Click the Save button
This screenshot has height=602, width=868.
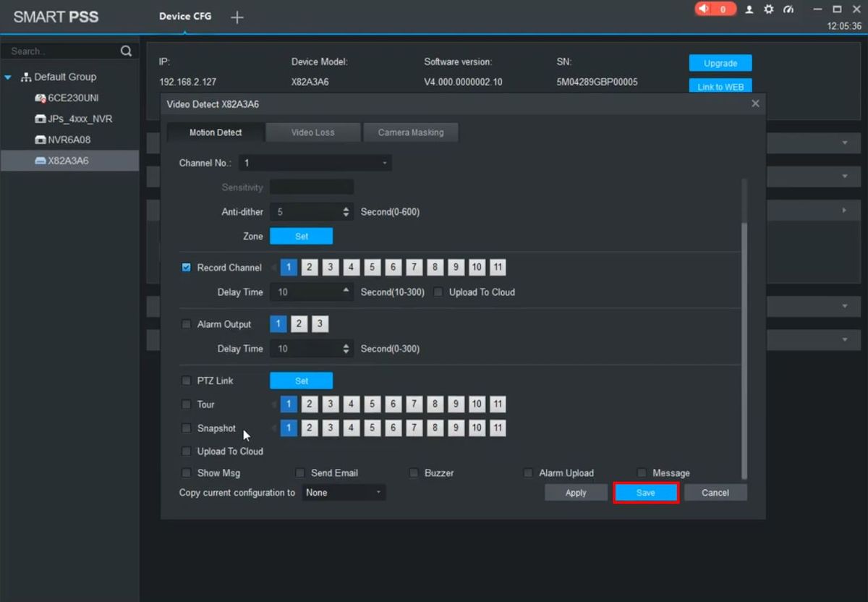pyautogui.click(x=645, y=493)
